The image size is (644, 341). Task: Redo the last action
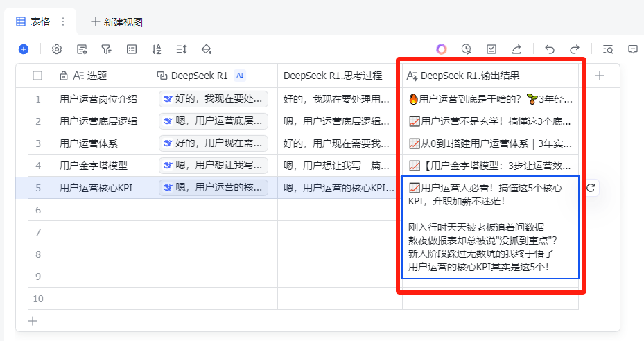tap(575, 49)
